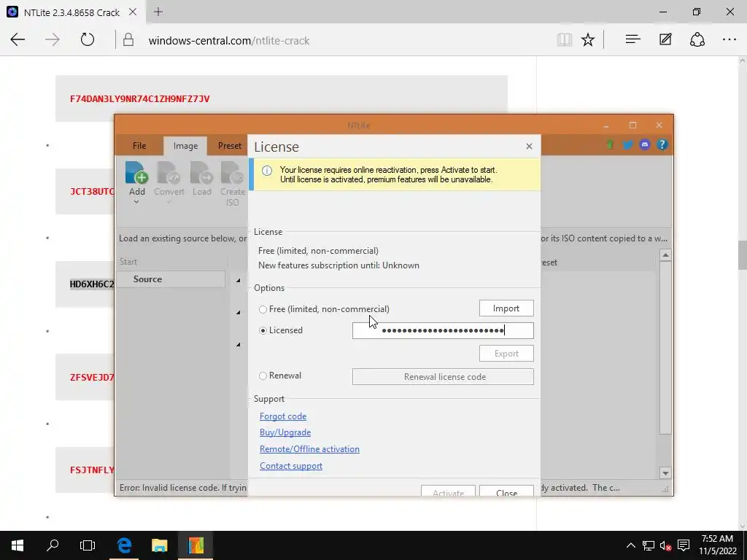Click the Make a Web Note pen icon
Viewport: 747px width, 560px height.
tap(665, 39)
